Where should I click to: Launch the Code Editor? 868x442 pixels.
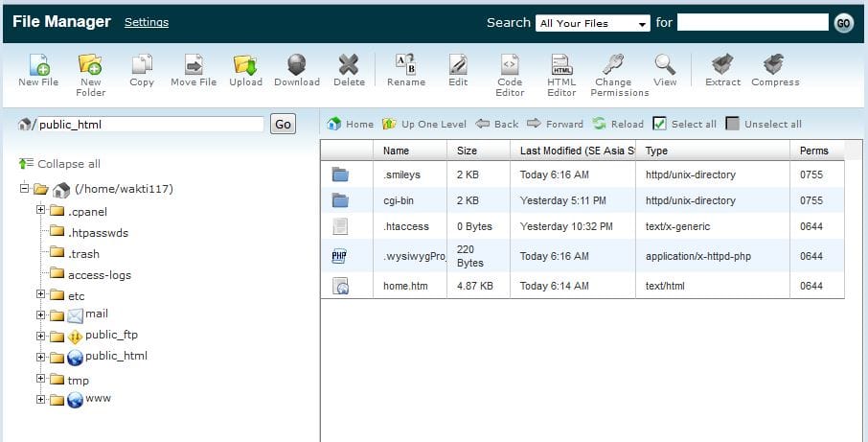click(x=510, y=65)
